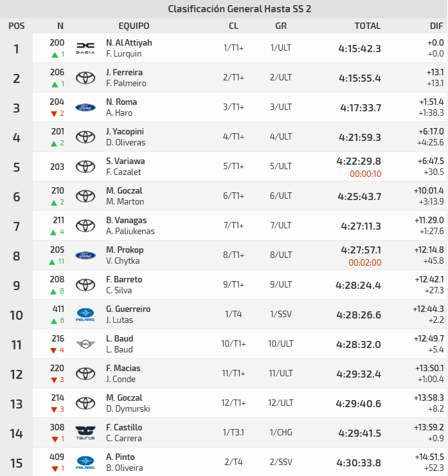This screenshot has height=476, width=448.
Task: Sort by the TOTAL column header
Action: [x=367, y=26]
